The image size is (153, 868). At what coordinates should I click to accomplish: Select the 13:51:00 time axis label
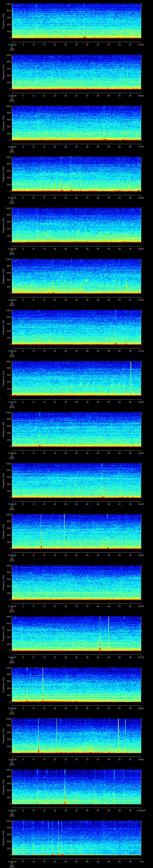click(12, 402)
